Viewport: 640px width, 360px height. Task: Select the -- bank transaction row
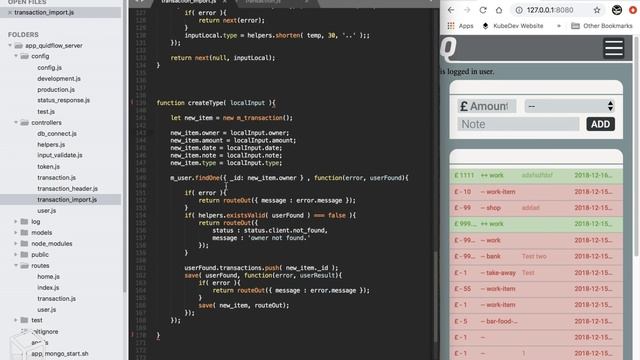pyautogui.click(x=536, y=256)
